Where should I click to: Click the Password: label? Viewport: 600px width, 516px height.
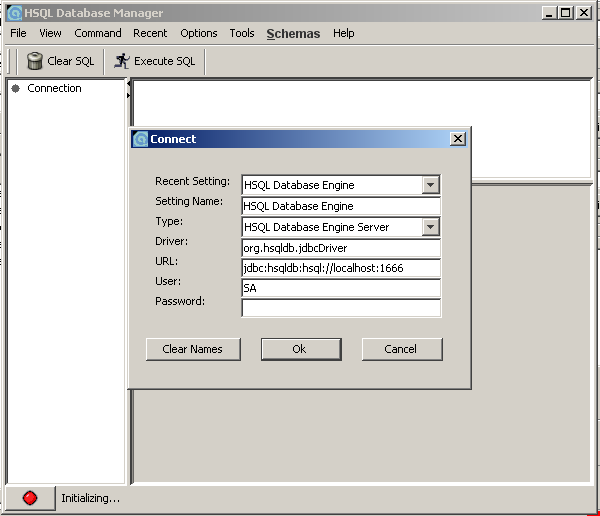click(180, 301)
